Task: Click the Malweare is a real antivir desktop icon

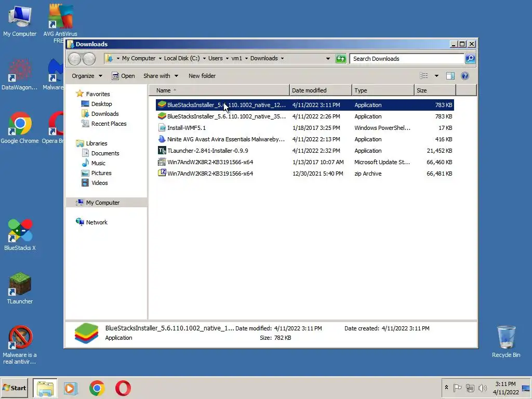Action: (x=20, y=345)
